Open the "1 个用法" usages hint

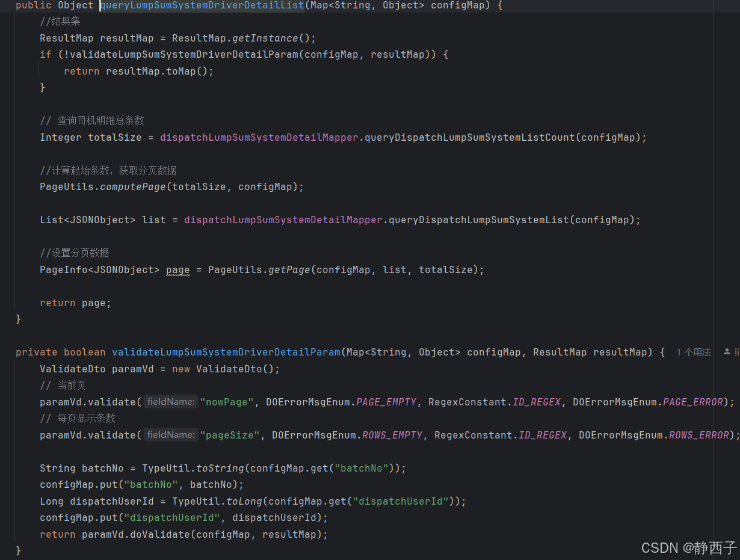pyautogui.click(x=693, y=352)
